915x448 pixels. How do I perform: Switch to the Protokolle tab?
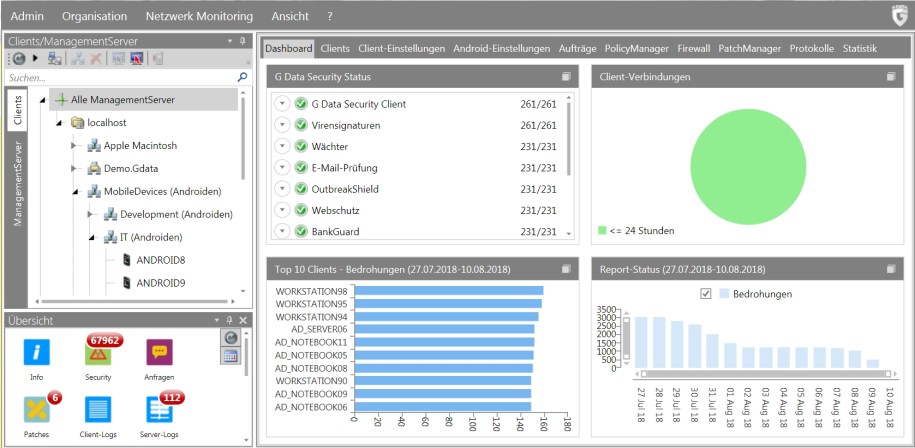(x=812, y=48)
